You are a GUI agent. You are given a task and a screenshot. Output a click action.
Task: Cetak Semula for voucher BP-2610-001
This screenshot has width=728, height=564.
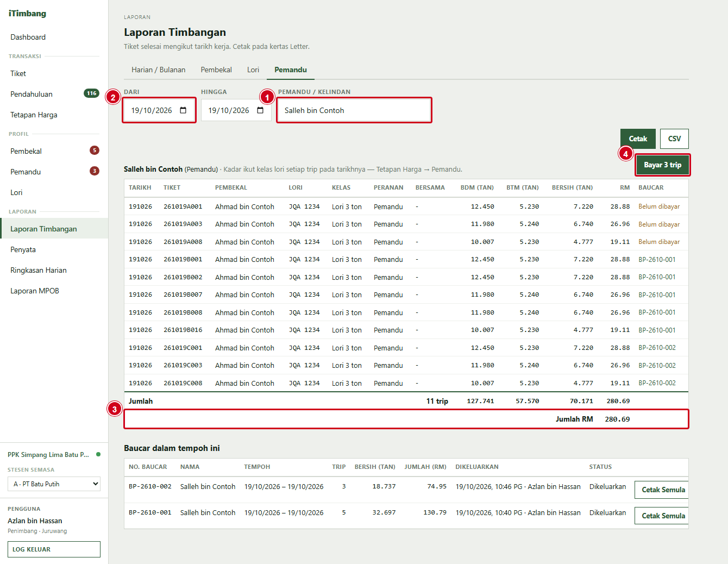[x=662, y=516]
